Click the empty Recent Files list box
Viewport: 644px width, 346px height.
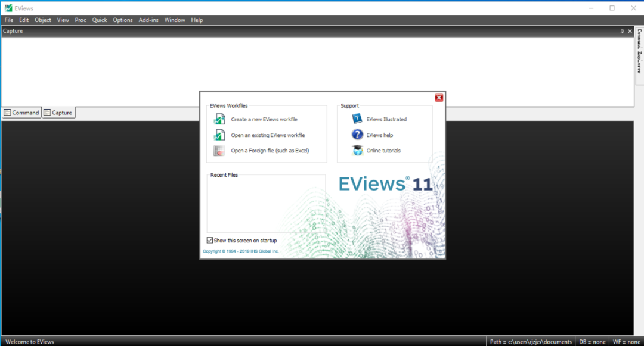(266, 205)
